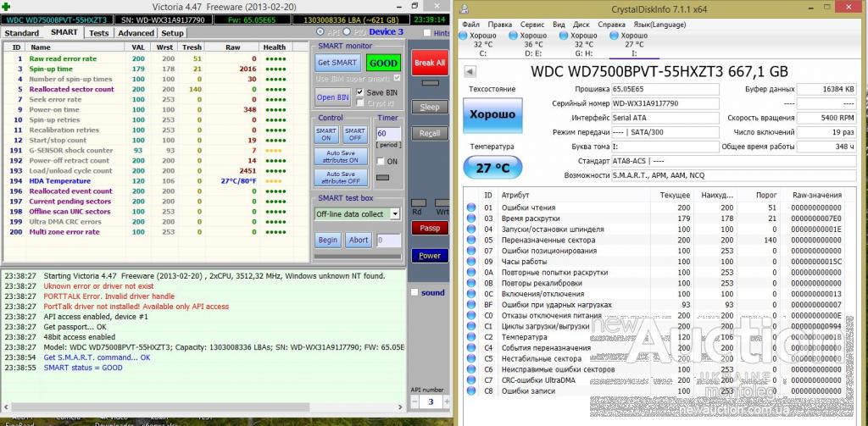Open the Диск menu
Image resolution: width=868 pixels, height=426 pixels.
tap(581, 25)
